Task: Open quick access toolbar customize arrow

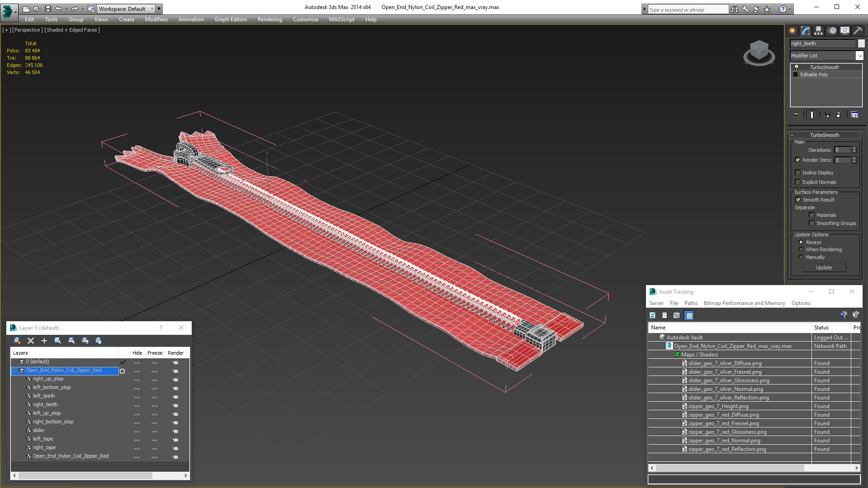Action: [159, 9]
